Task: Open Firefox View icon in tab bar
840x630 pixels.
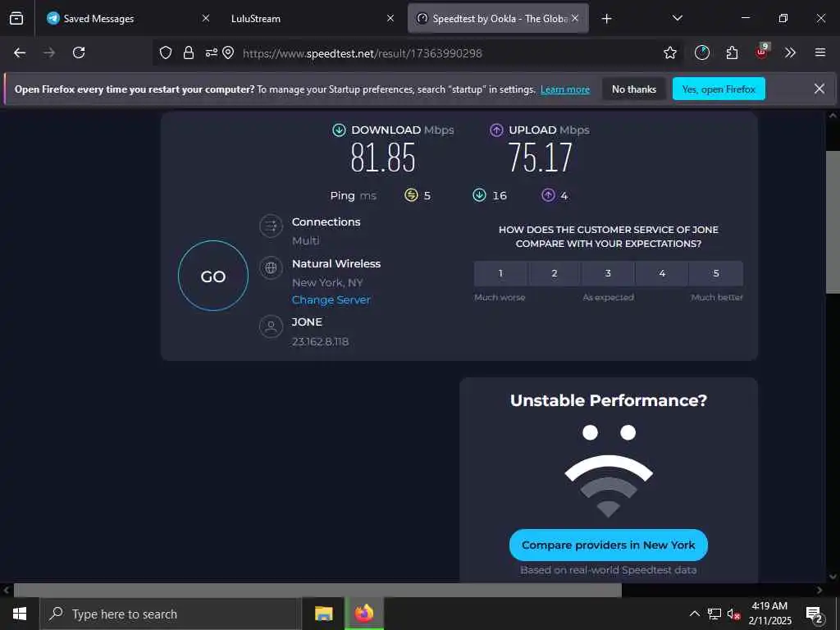Action: point(16,18)
